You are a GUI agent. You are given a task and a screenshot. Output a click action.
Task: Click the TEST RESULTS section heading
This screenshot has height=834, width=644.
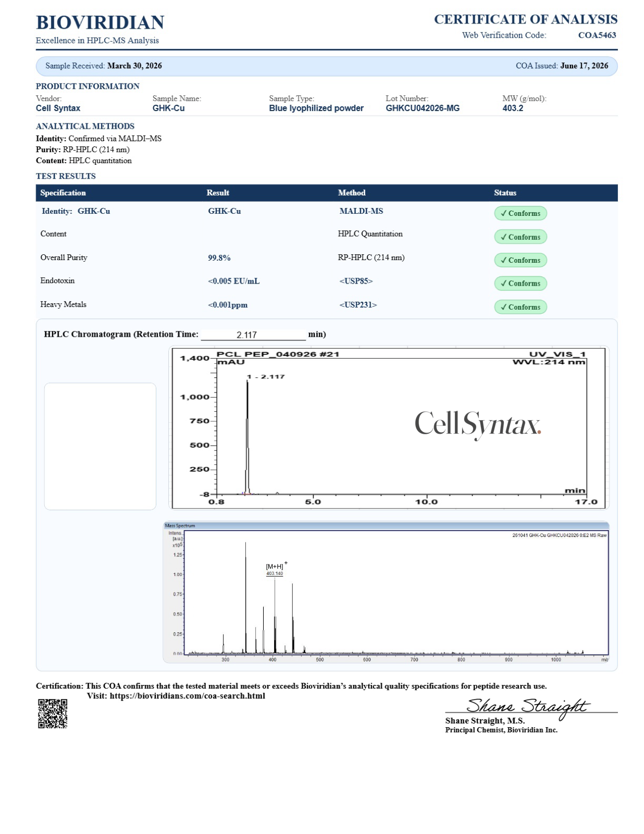point(66,176)
